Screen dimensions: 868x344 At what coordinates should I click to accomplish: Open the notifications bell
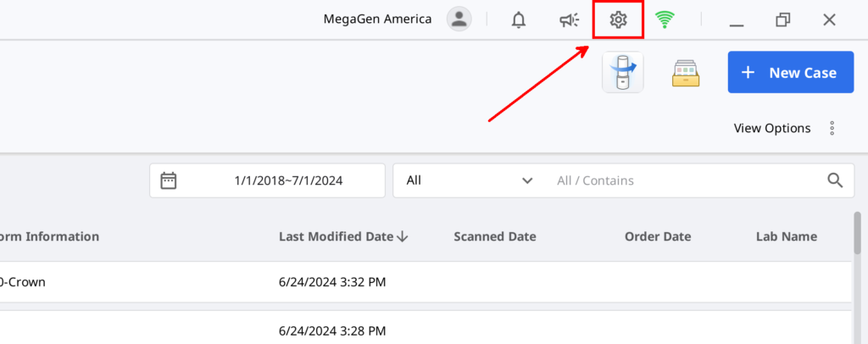pos(518,19)
